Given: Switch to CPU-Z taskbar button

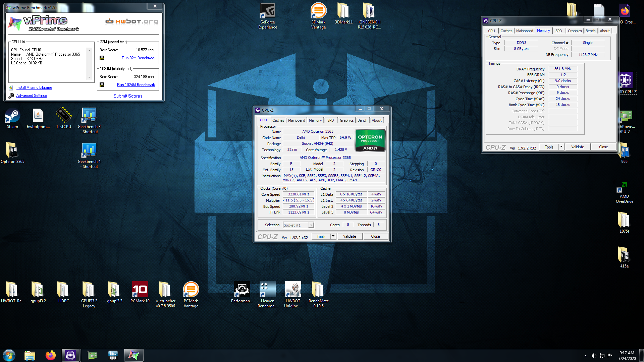Looking at the screenshot, I should [x=70, y=355].
